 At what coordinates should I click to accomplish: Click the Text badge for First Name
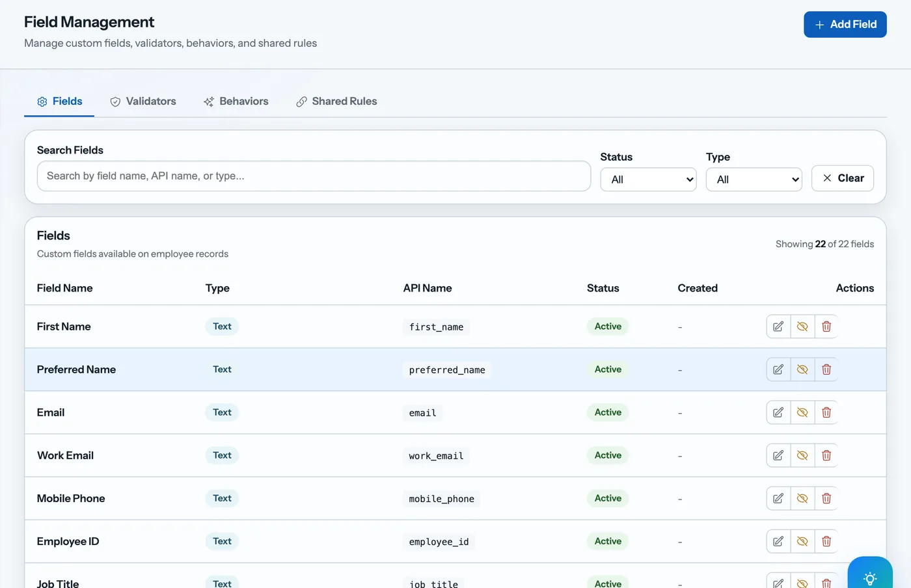coord(222,327)
